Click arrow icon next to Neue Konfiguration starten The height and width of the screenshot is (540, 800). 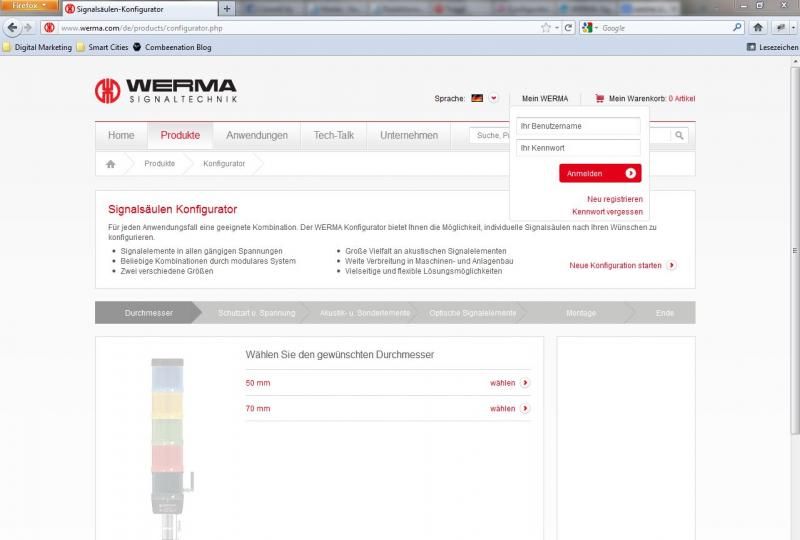click(671, 265)
